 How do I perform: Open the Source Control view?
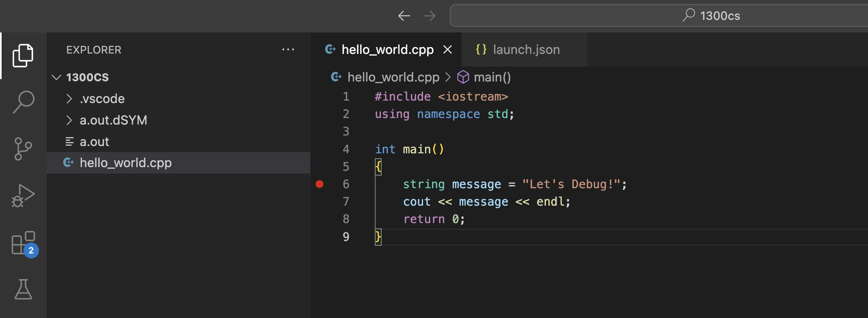[23, 148]
